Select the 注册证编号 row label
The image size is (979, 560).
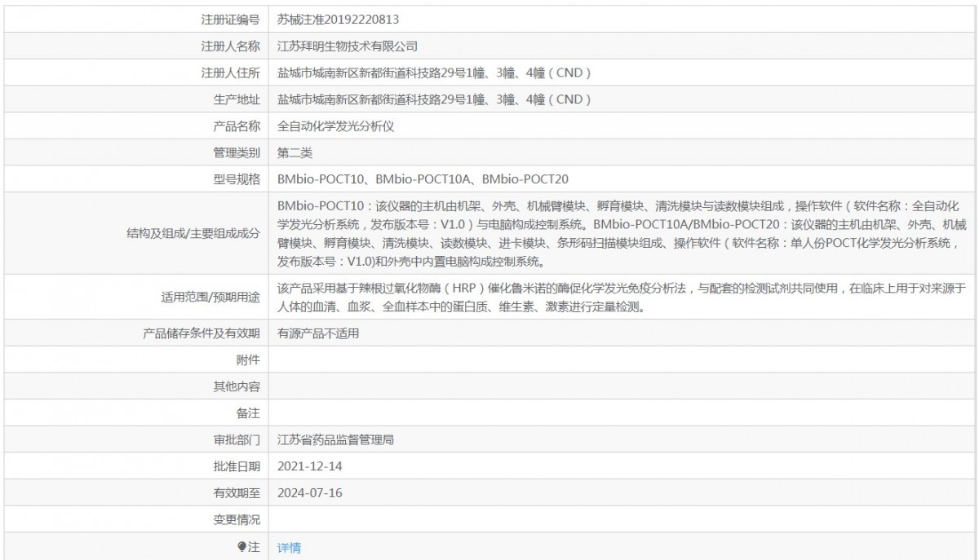coord(230,19)
